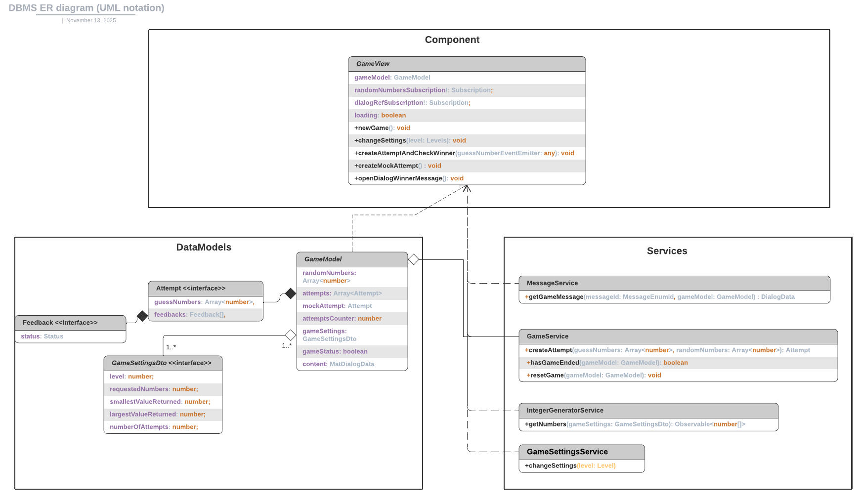Select the Feedback interface header

[70, 323]
